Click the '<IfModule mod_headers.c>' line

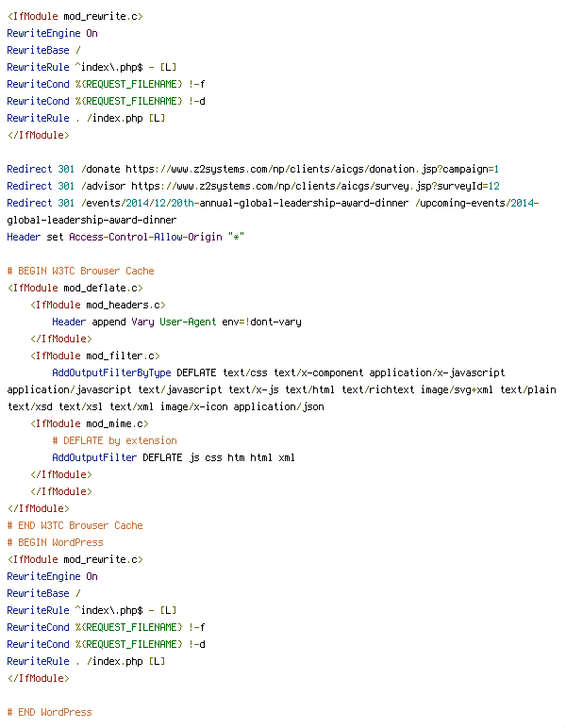tap(98, 305)
